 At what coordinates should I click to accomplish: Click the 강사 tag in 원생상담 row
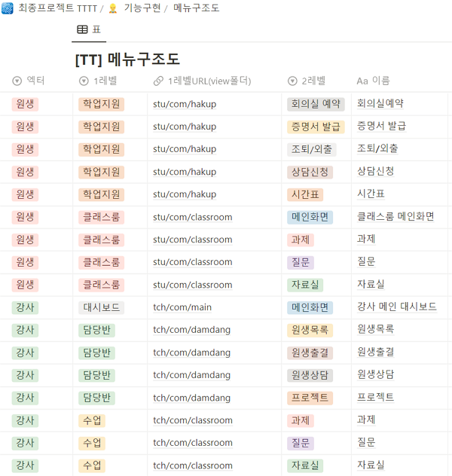[x=25, y=375]
